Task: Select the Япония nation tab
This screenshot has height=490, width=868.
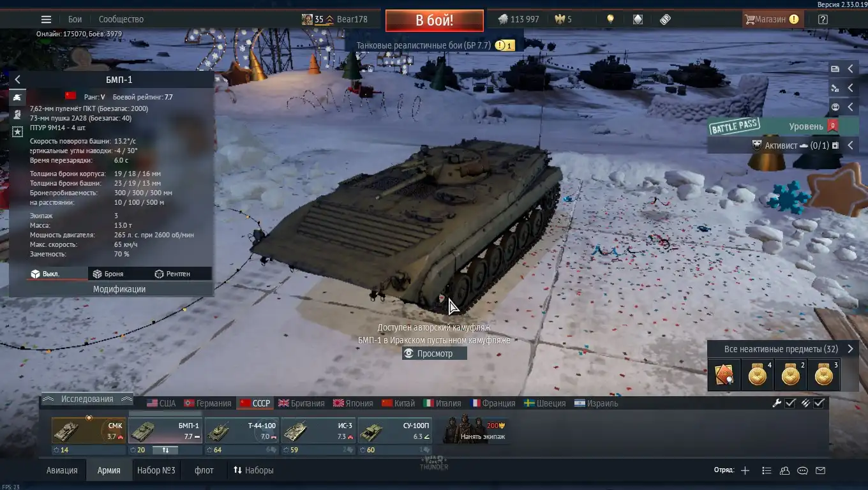Action: [353, 403]
